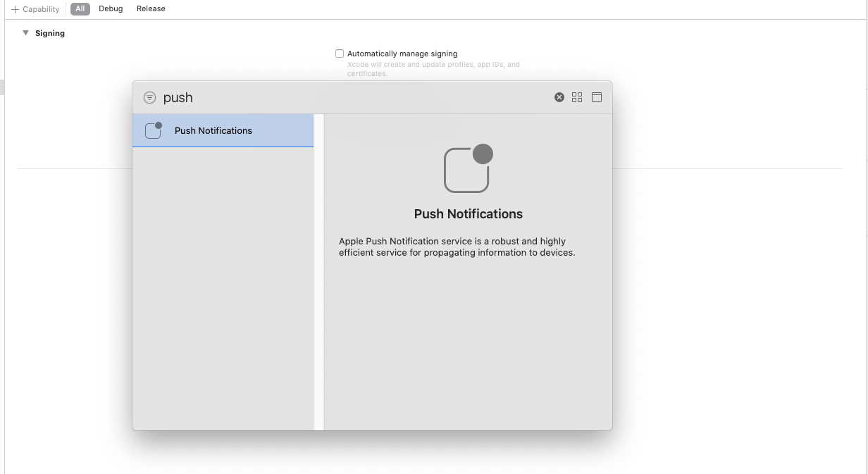
Task: Expand the Signing header label
Action: click(49, 32)
